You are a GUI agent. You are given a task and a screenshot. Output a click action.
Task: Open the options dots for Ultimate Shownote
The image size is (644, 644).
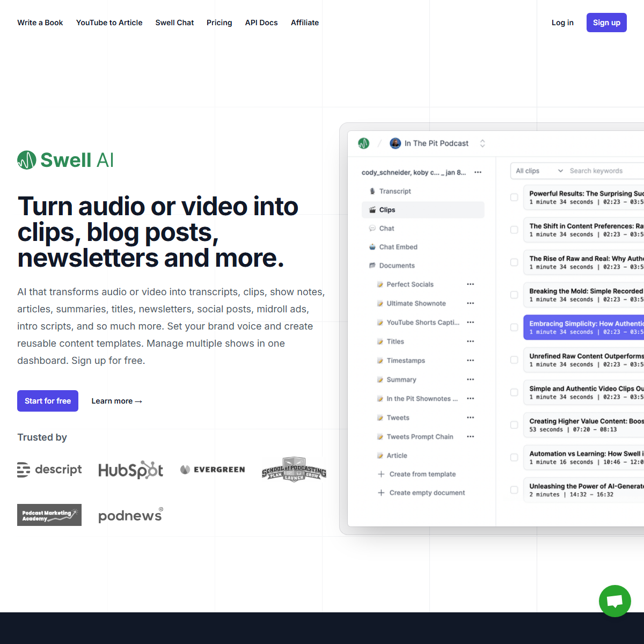tap(471, 303)
